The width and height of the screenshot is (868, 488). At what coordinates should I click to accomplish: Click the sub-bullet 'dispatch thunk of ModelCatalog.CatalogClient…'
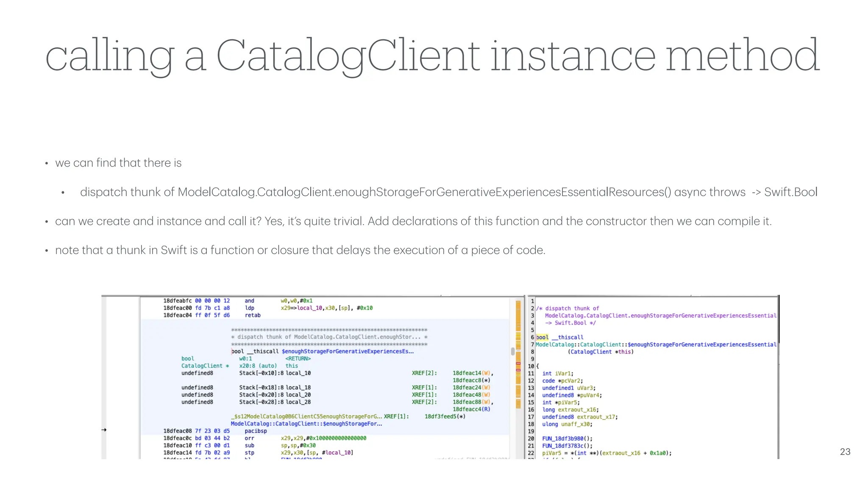(449, 192)
